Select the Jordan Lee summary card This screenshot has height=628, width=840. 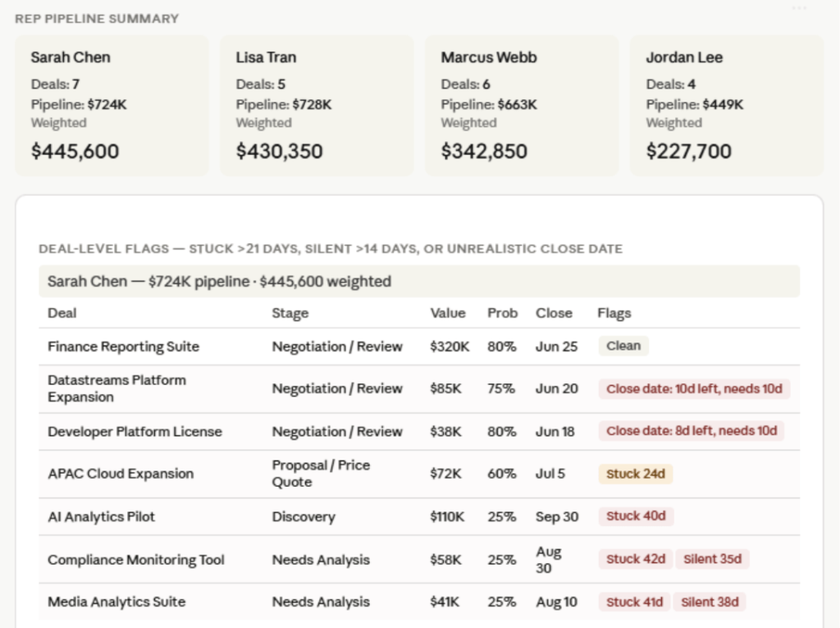click(x=727, y=106)
